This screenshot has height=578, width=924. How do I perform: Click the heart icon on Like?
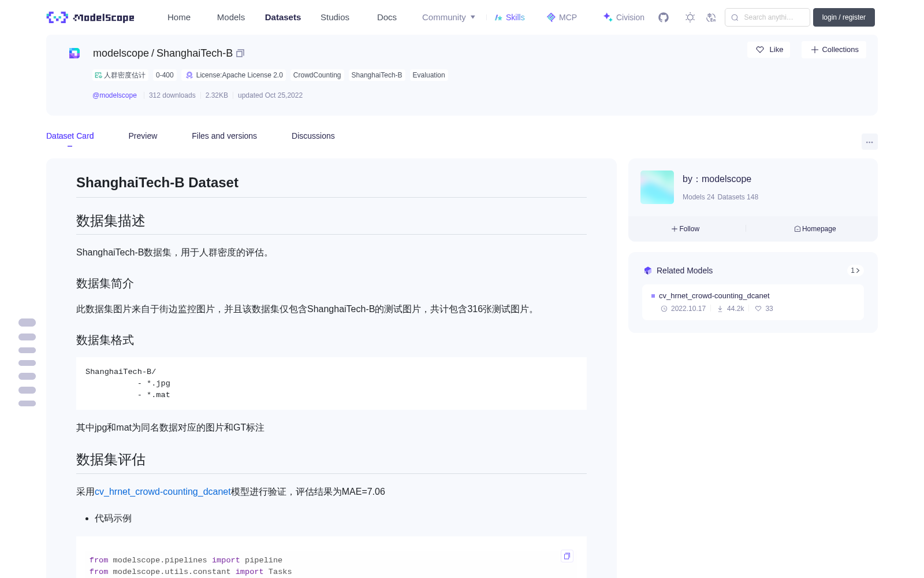click(760, 50)
